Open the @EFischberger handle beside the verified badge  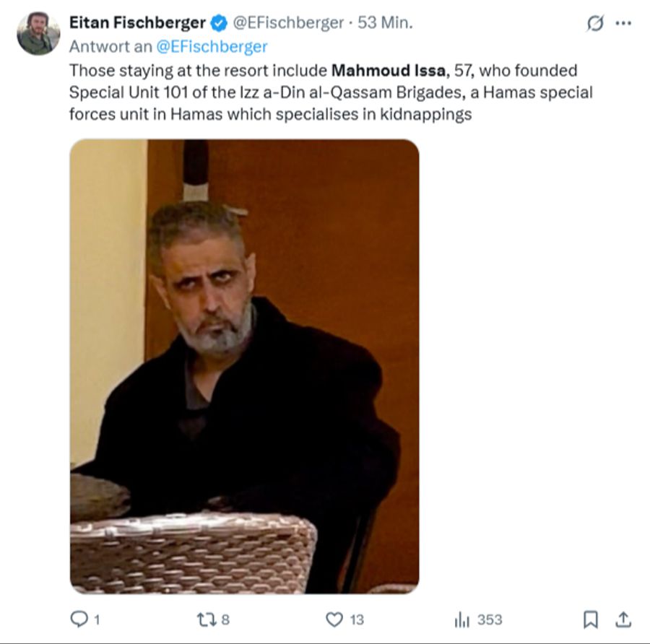pyautogui.click(x=288, y=23)
